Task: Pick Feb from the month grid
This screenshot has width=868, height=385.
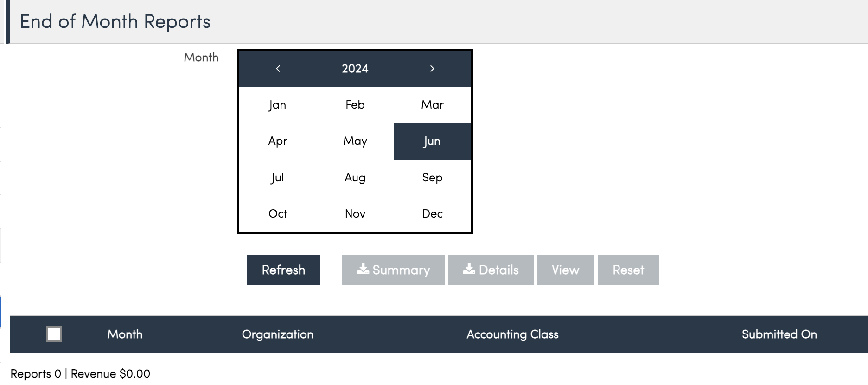Action: click(x=355, y=105)
